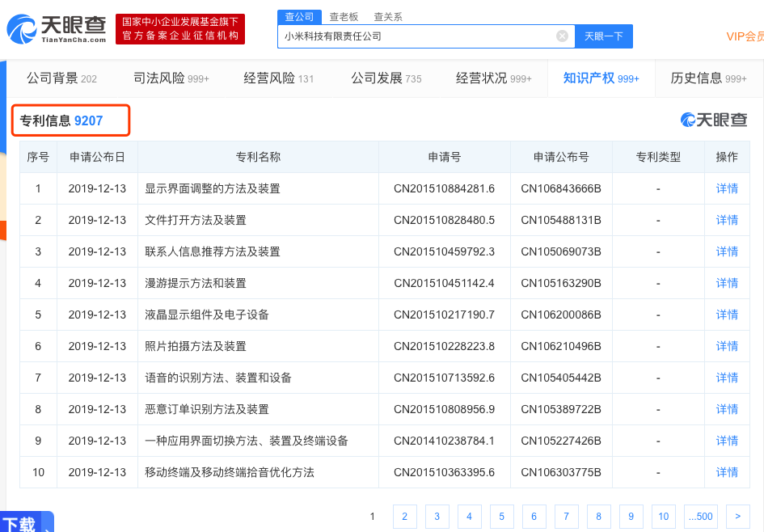View 详情 for 照片拍摄方法及装置

pyautogui.click(x=727, y=346)
